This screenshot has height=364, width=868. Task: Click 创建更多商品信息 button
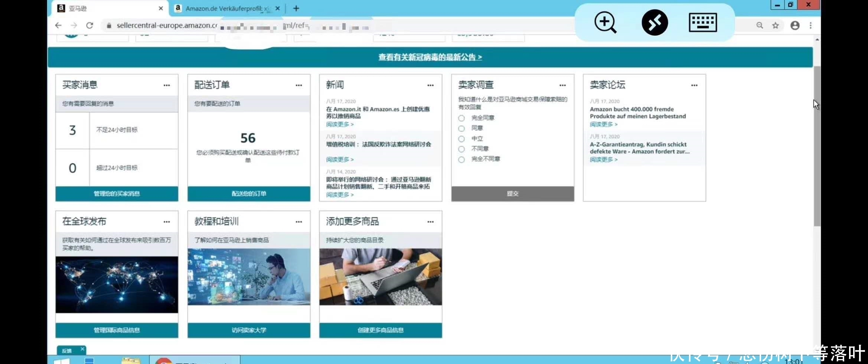(381, 330)
